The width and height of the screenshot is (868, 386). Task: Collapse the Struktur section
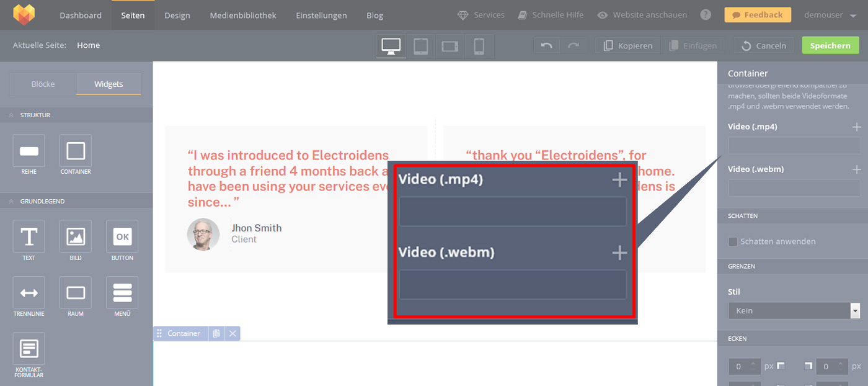pyautogui.click(x=11, y=115)
